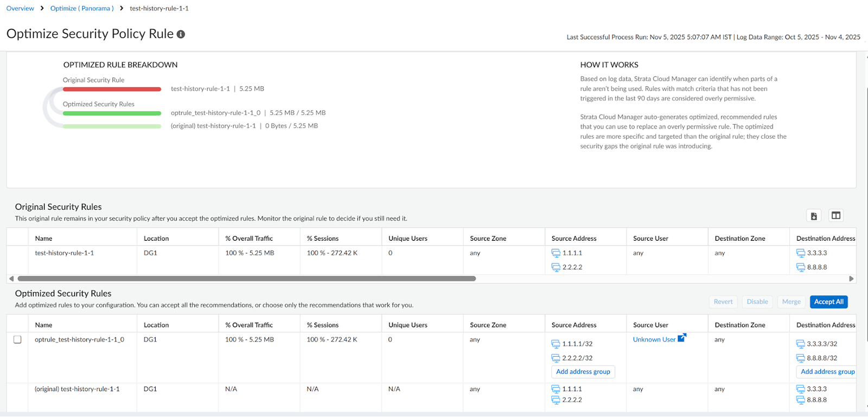Navigate to Overview breadcrumb
Viewport: 868px width, 417px height.
click(x=20, y=8)
